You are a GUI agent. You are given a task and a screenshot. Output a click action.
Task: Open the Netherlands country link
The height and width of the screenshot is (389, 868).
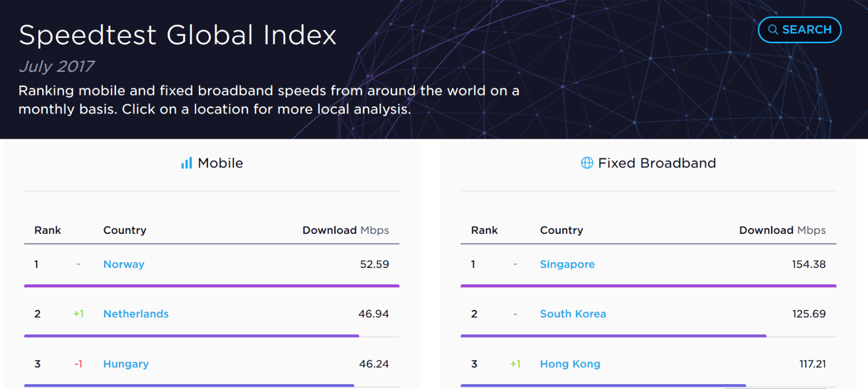pyautogui.click(x=136, y=314)
